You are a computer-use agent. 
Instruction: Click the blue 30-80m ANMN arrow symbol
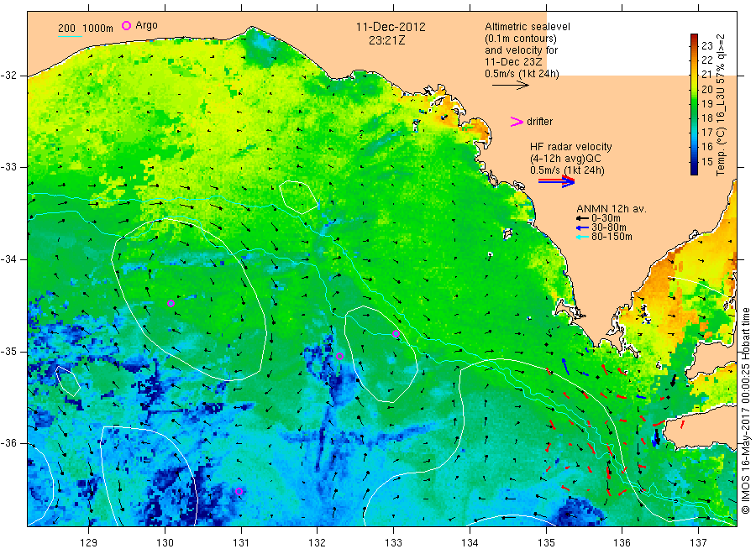[582, 227]
